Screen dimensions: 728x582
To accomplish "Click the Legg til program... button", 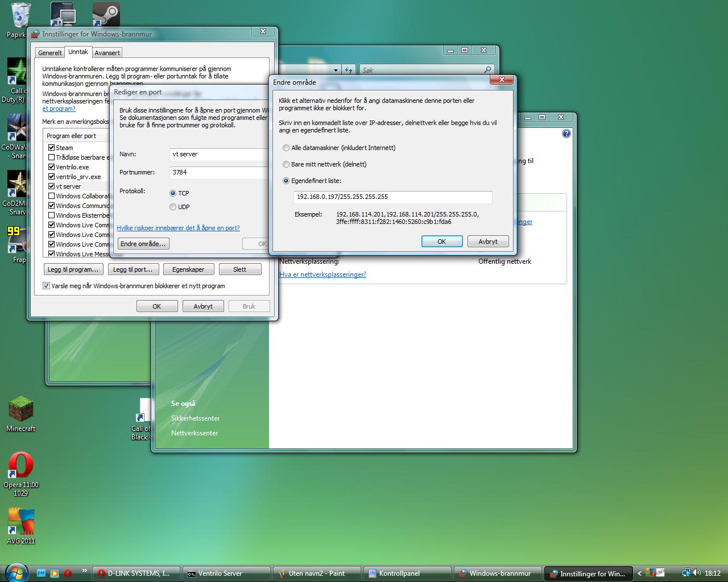I will coord(74,269).
